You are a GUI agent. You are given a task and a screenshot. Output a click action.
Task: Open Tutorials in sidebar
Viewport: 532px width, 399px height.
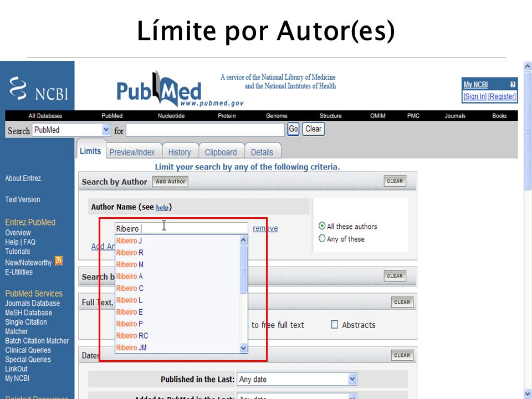17,252
